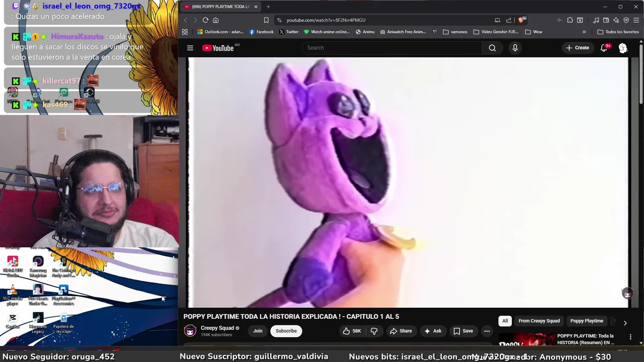Subscribe to Creepy Squad channel

point(286,331)
